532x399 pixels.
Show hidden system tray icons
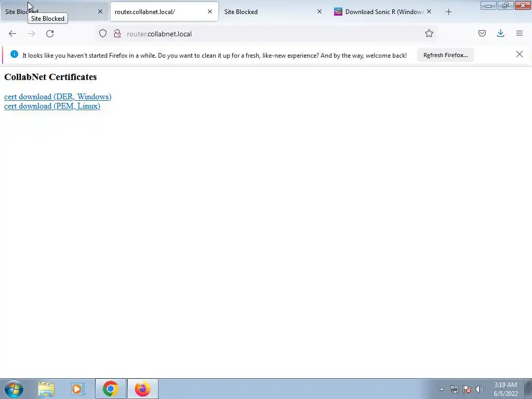click(442, 389)
